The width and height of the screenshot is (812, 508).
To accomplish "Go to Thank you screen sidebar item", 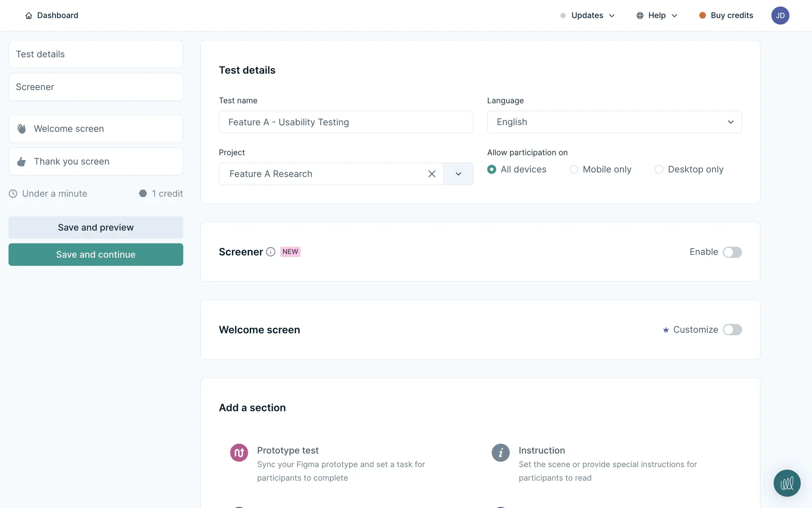I will click(x=96, y=162).
